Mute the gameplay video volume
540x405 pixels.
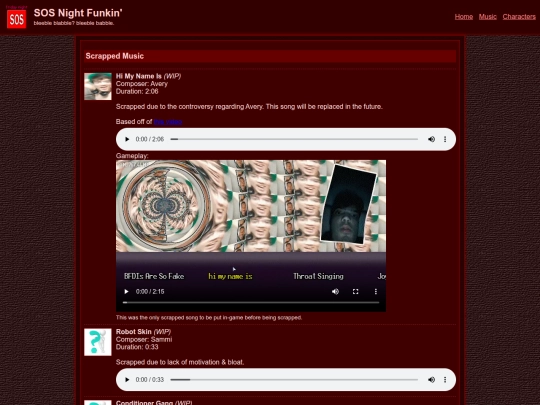coord(335,291)
